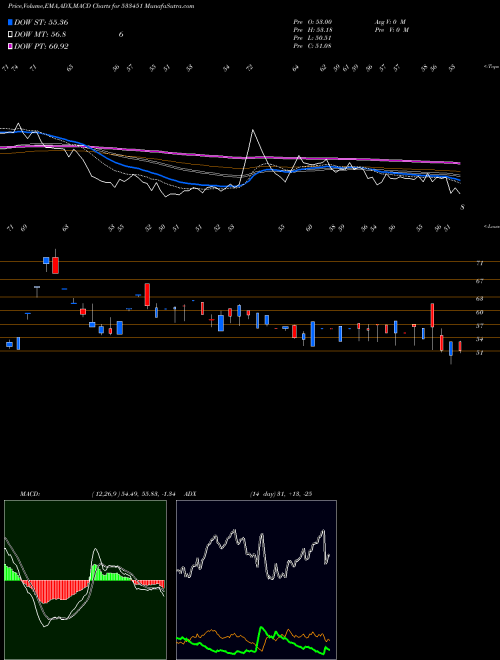Click the Pre V volume label
The height and width of the screenshot is (660, 500).
391,29
